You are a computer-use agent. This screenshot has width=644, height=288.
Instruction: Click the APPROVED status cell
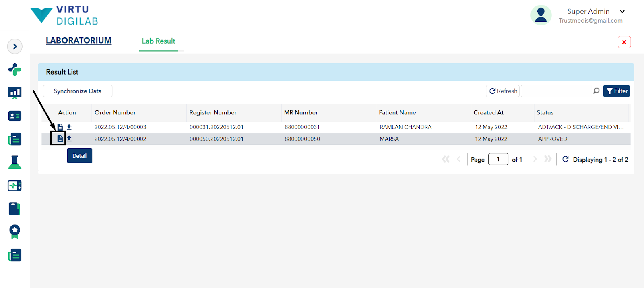coord(553,139)
